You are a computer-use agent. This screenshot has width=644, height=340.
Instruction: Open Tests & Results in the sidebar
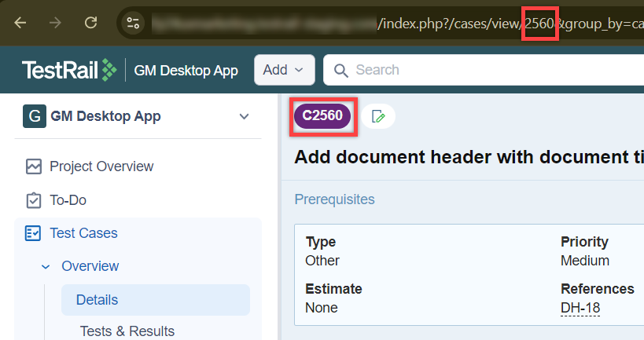point(127,331)
